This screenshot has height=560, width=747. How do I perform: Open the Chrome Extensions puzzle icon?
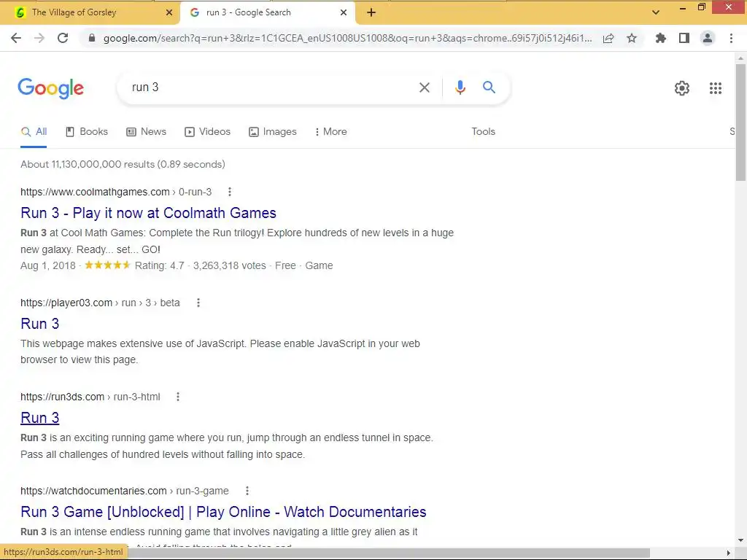pyautogui.click(x=661, y=38)
